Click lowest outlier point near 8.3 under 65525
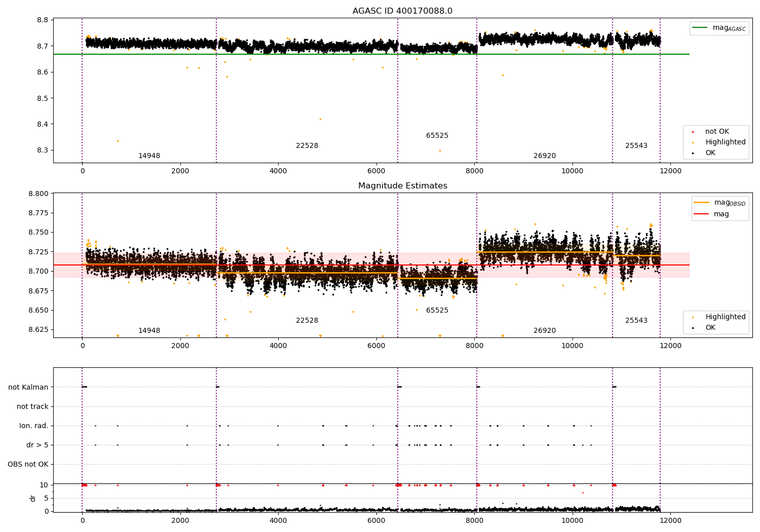The width and height of the screenshot is (760, 532). [x=440, y=150]
